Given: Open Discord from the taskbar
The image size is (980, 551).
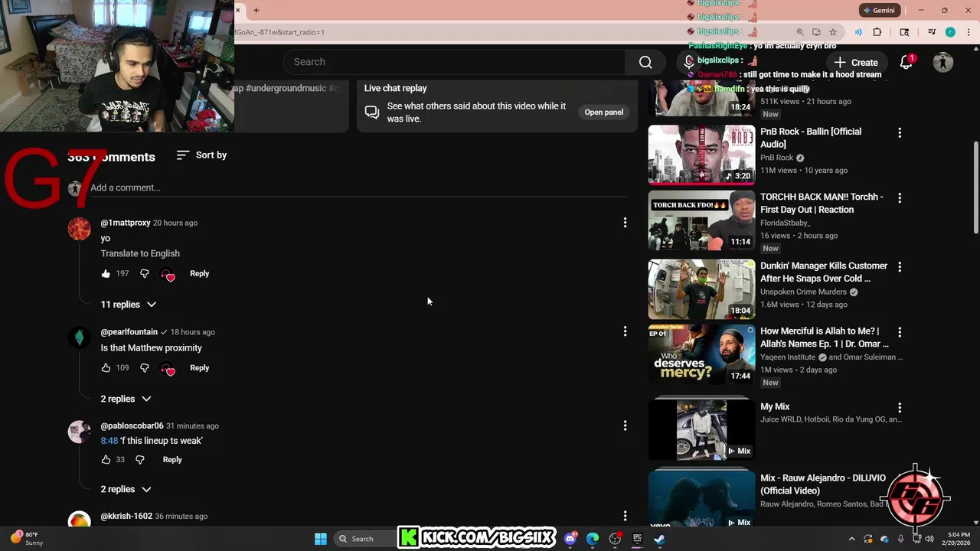Looking at the screenshot, I should (x=570, y=539).
